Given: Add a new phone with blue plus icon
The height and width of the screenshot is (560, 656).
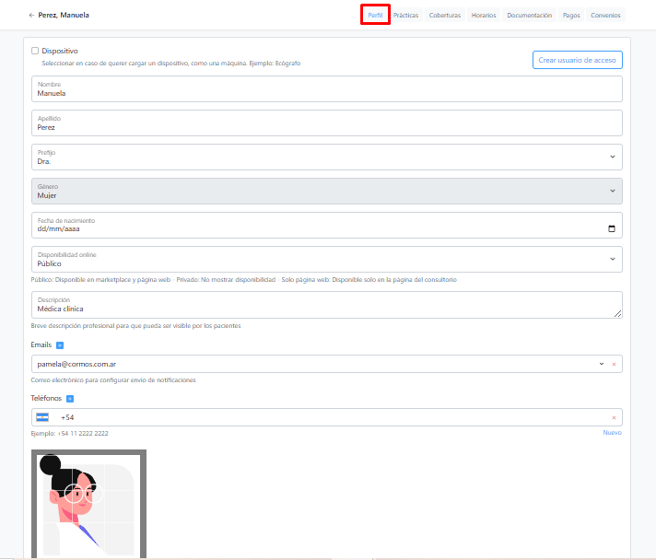Looking at the screenshot, I should 70,399.
